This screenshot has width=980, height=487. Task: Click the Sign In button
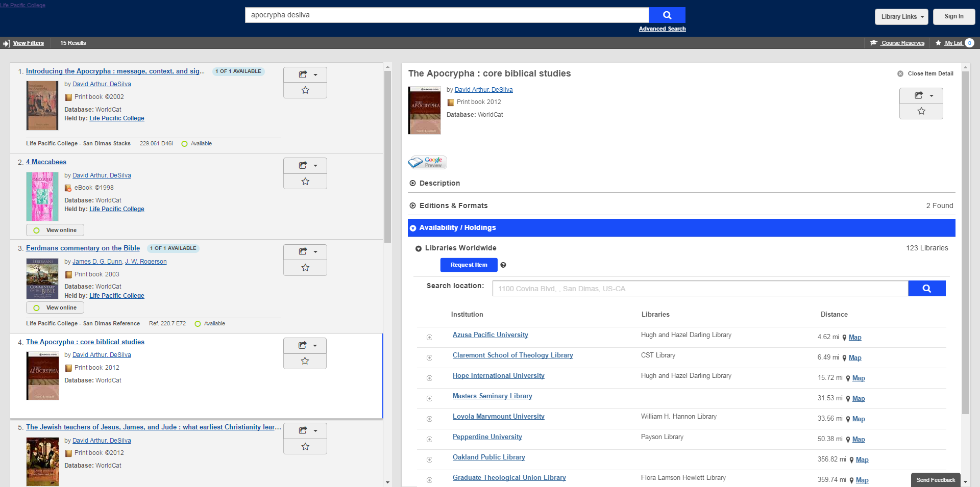click(x=954, y=16)
